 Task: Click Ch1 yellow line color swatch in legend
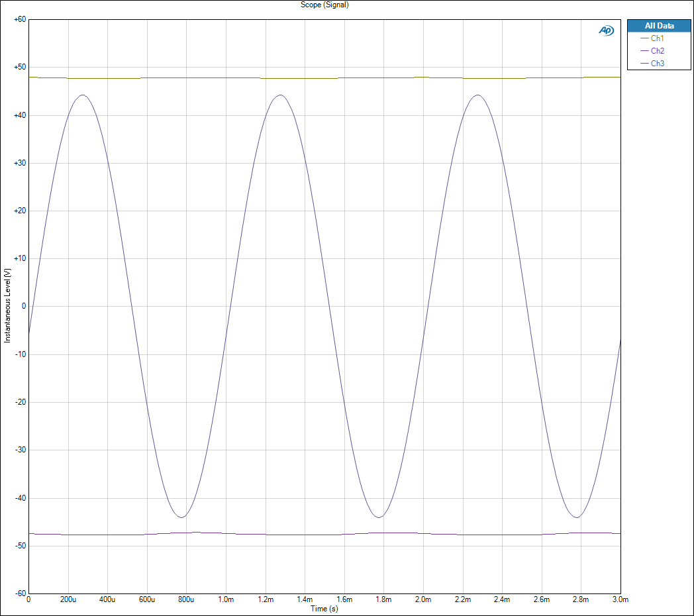tap(644, 38)
